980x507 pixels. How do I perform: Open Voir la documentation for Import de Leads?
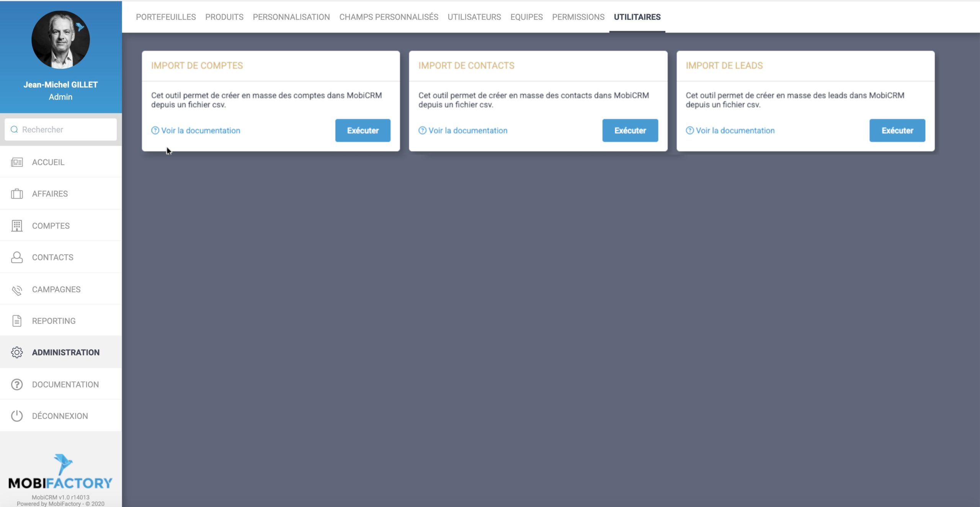[x=735, y=130]
